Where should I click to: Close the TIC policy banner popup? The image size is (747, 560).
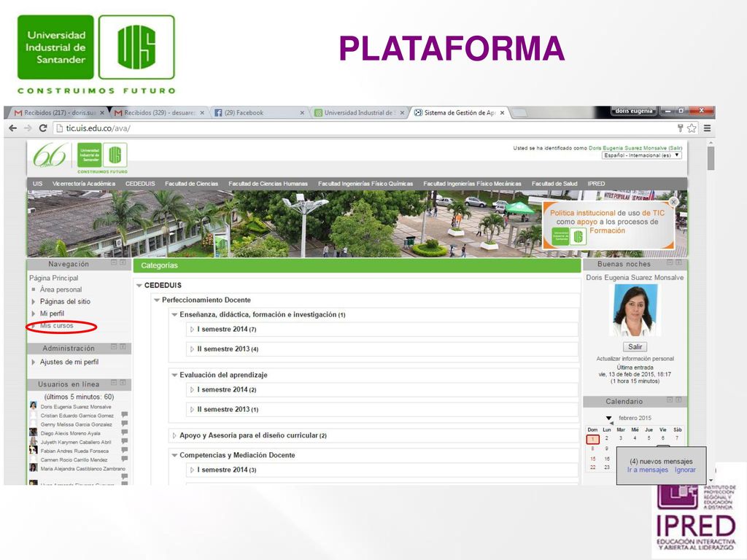(673, 202)
